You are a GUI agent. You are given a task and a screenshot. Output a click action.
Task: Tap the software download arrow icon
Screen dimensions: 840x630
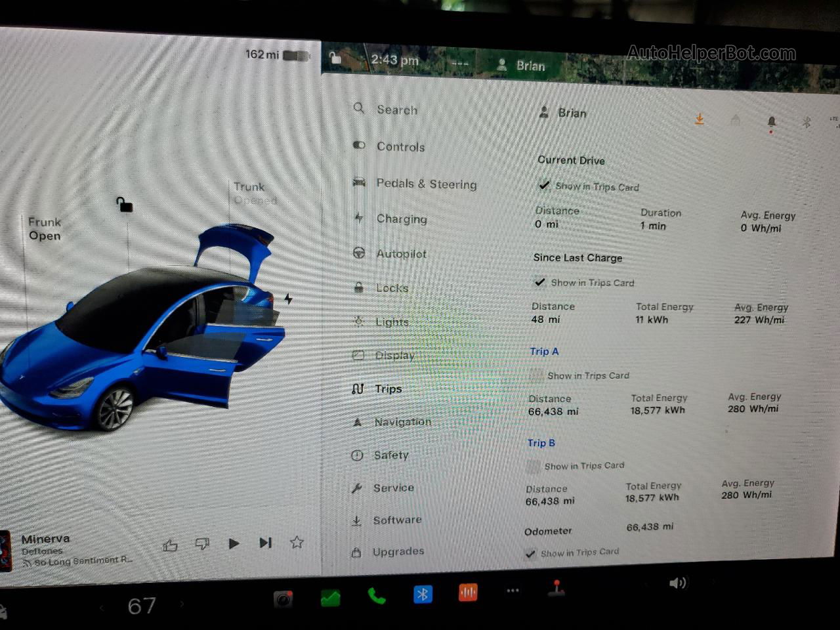700,119
